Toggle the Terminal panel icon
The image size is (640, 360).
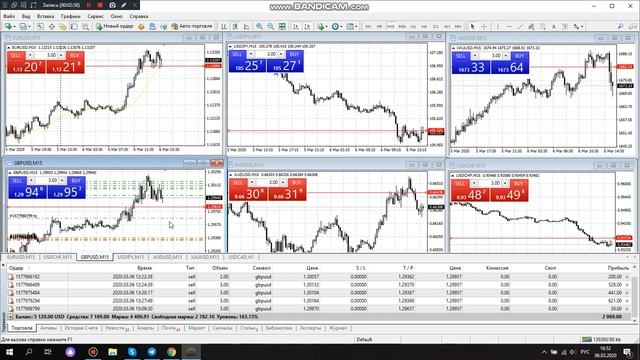click(74, 27)
